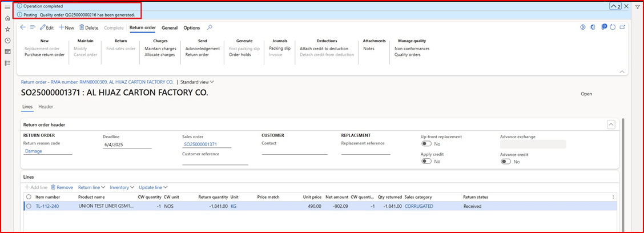Refresh the page using the refresh icon

click(x=613, y=27)
